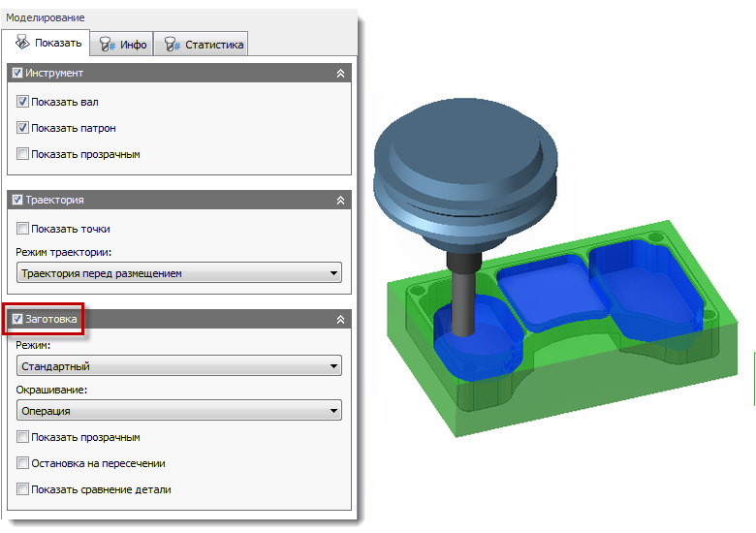Switch to the Показать tab
The width and height of the screenshot is (756, 533).
[x=46, y=43]
